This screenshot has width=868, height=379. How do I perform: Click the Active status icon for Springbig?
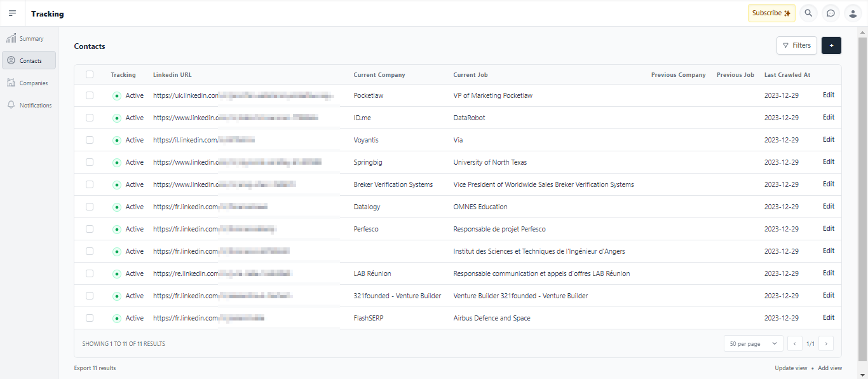(117, 163)
